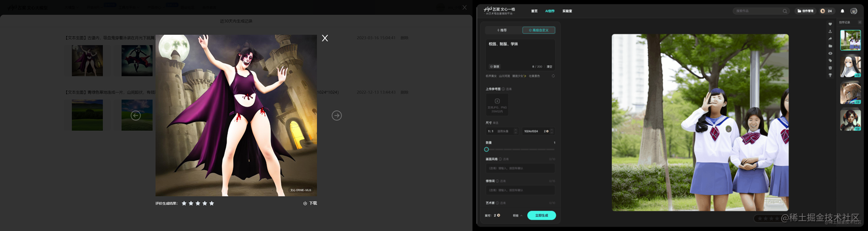Viewport: 868px width, 231px height.
Task: Open second vampire thumbnail in history list
Action: point(137,60)
